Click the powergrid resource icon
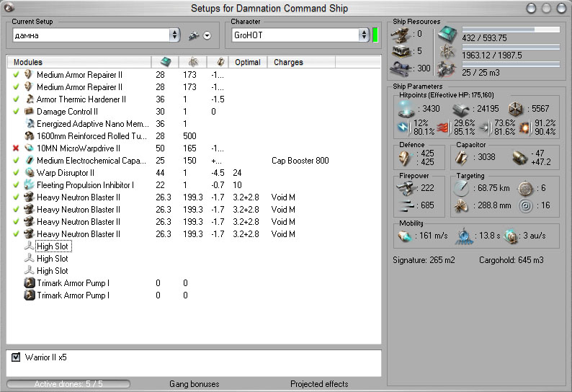 tap(447, 52)
